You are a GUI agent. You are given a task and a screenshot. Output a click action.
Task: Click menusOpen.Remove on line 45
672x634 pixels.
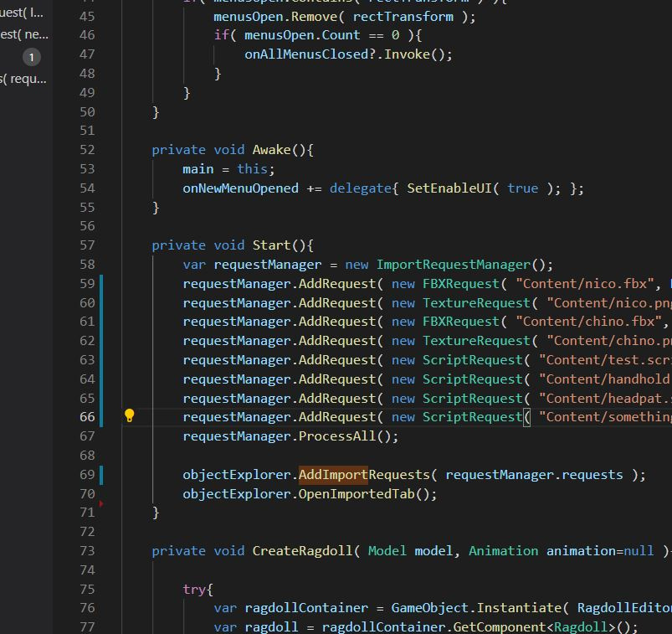coord(275,17)
